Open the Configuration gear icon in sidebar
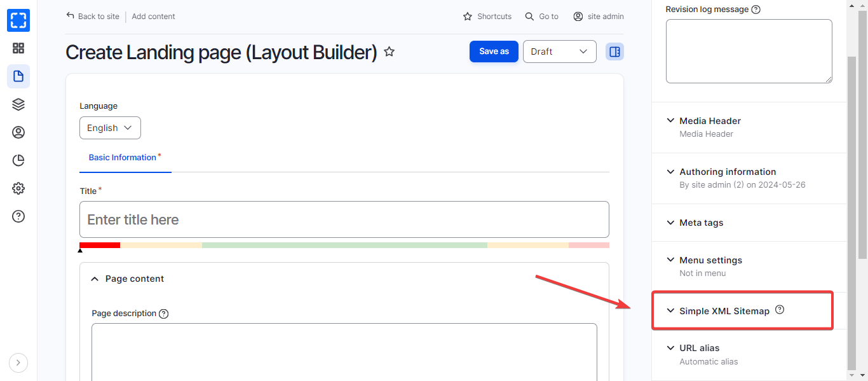Screen dimensions: 868x381 click(18, 188)
